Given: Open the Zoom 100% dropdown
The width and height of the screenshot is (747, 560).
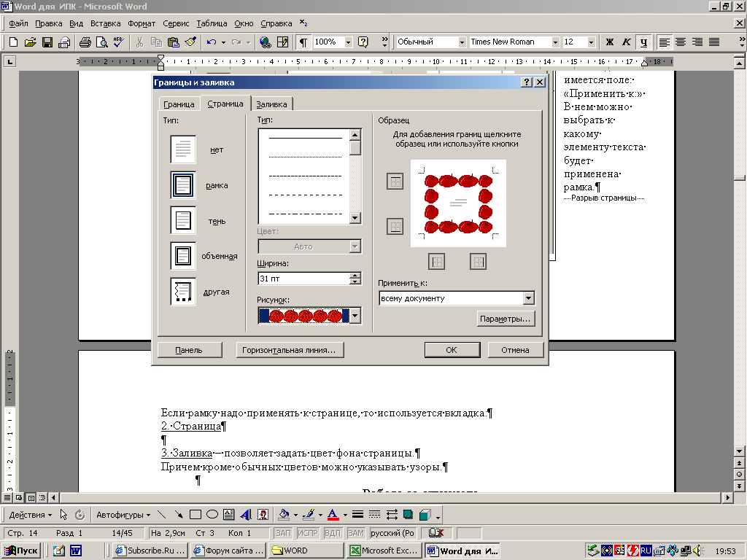Looking at the screenshot, I should [348, 42].
